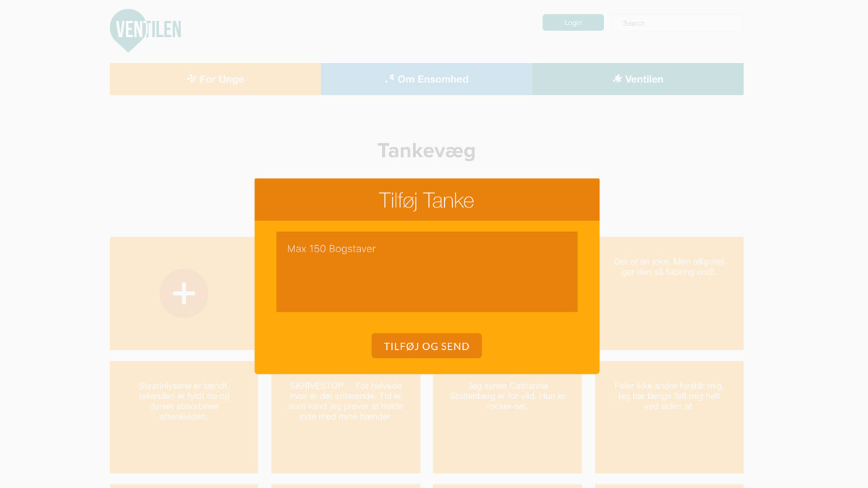The width and height of the screenshot is (868, 488).
Task: Click the Ventilen logo
Action: 145,30
